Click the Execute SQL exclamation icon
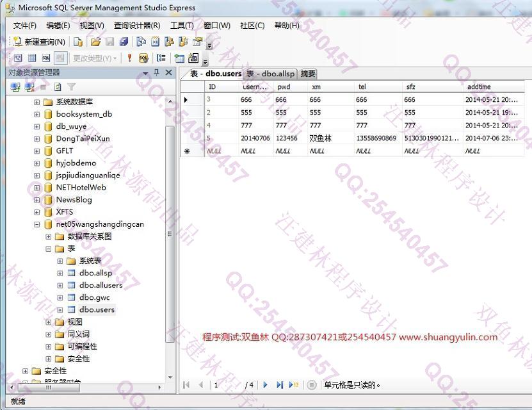This screenshot has width=532, height=410. 129,58
